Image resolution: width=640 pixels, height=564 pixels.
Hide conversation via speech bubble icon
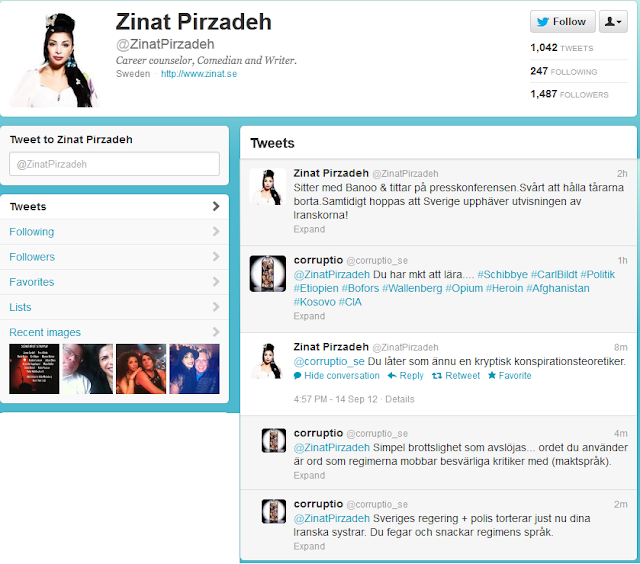pyautogui.click(x=298, y=375)
